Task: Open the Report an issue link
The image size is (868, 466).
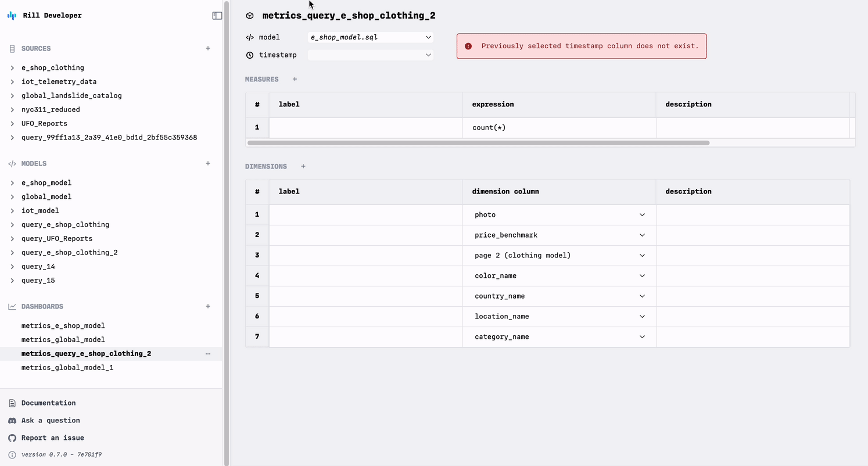Action: tap(53, 438)
